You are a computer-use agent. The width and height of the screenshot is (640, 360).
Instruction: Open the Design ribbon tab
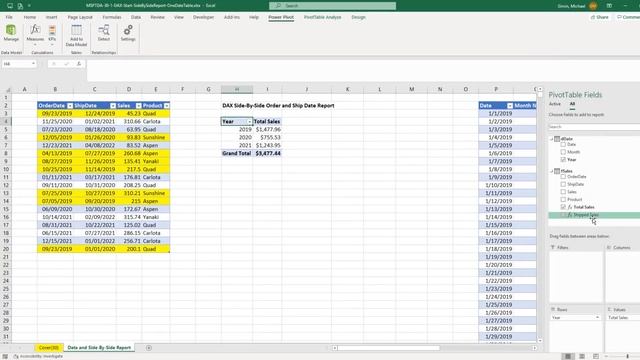click(x=358, y=17)
